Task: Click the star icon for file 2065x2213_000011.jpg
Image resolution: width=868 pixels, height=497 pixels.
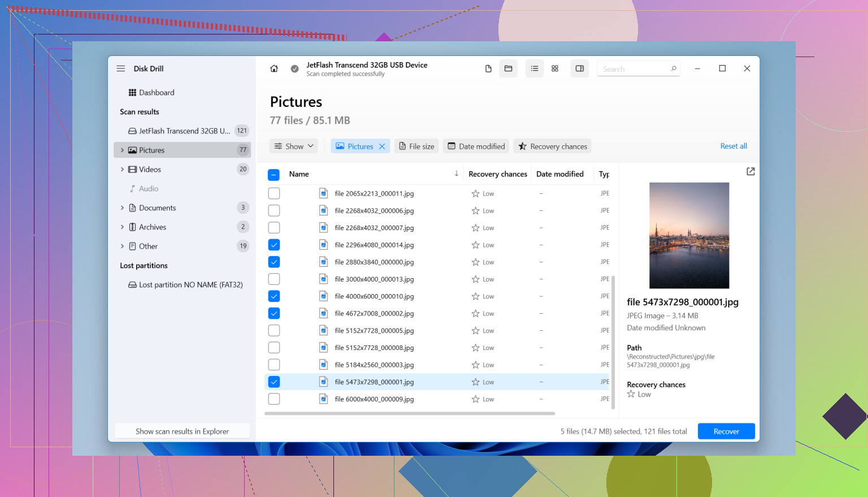Action: tap(475, 193)
